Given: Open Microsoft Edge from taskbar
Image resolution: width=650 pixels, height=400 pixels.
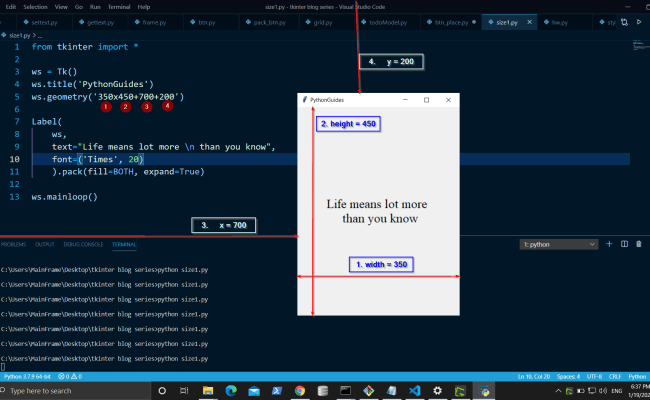Looking at the screenshot, I should tap(231, 390).
